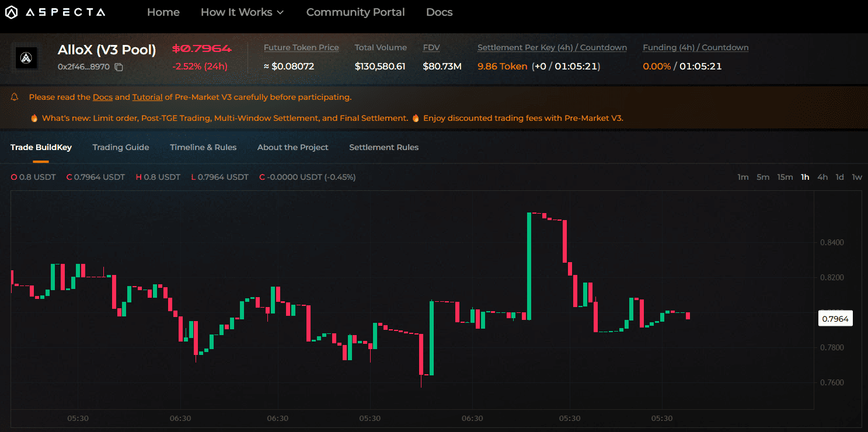Click the $80.73M FDV value
868x432 pixels.
[x=442, y=67]
